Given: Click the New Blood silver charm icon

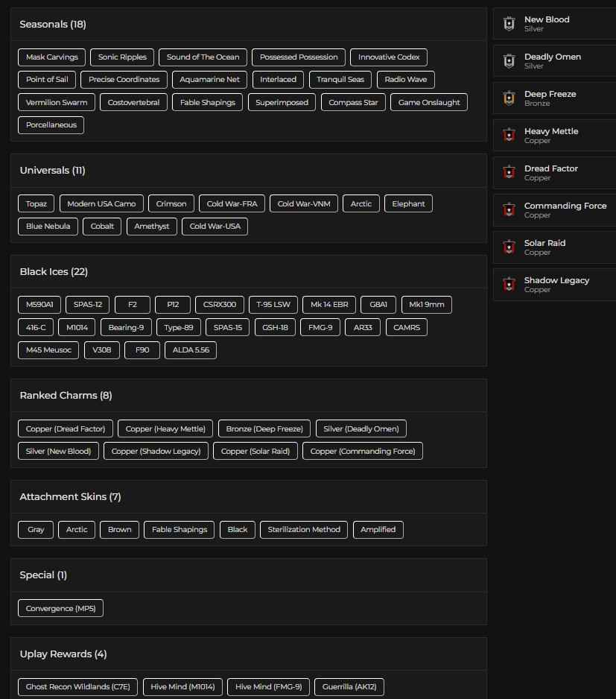Looking at the screenshot, I should [x=509, y=23].
